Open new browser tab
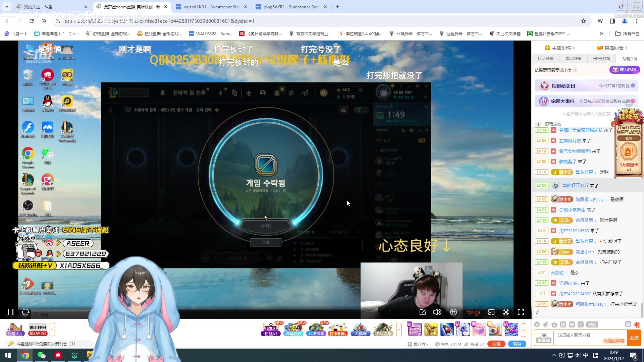Screen dimensions: 644x362 (337, 7)
